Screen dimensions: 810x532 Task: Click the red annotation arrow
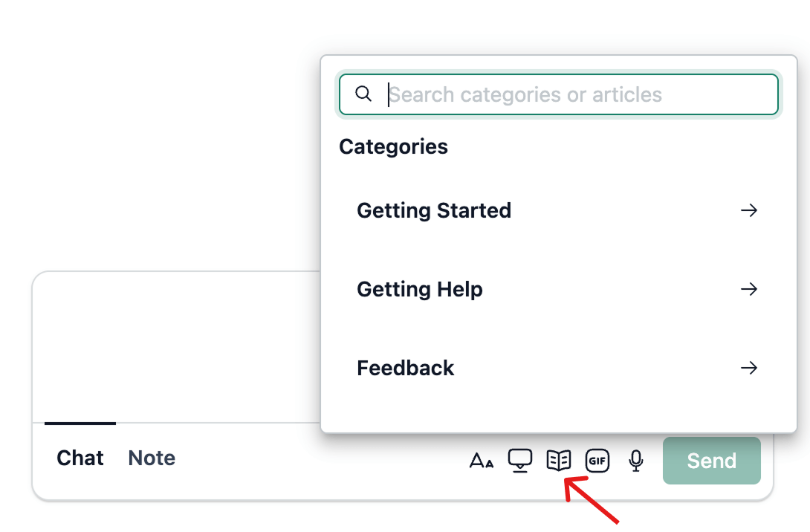click(592, 501)
